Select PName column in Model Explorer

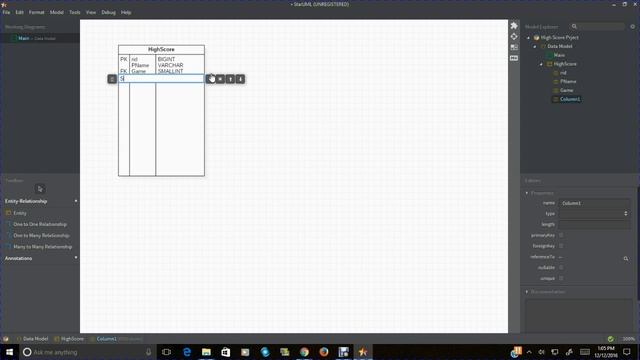[568, 82]
